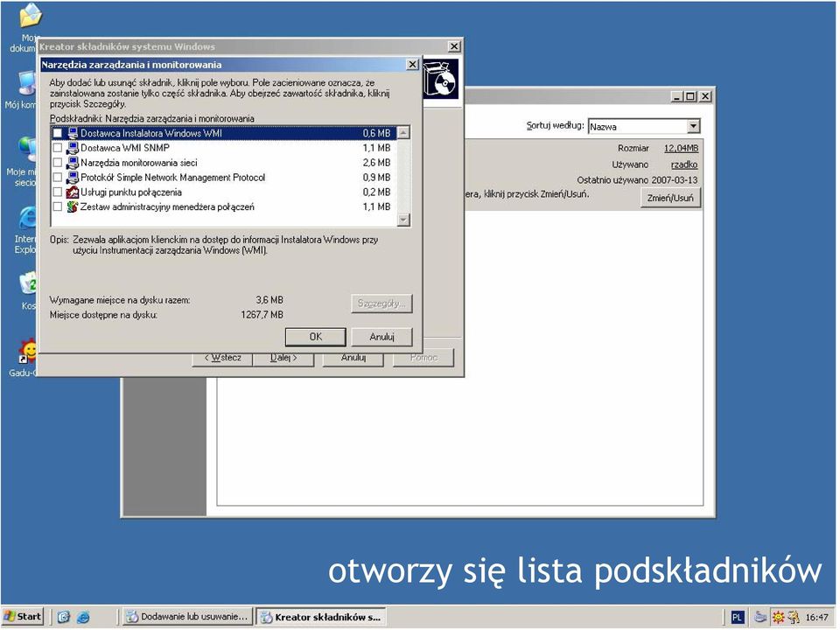Close the Narzędzia zarządzania i monitorowania dialog

click(x=412, y=65)
